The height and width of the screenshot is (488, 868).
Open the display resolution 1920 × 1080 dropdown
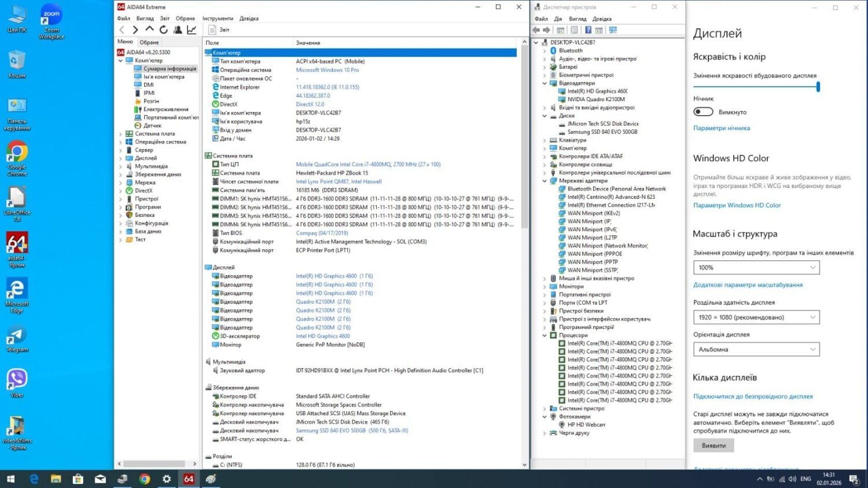[756, 317]
